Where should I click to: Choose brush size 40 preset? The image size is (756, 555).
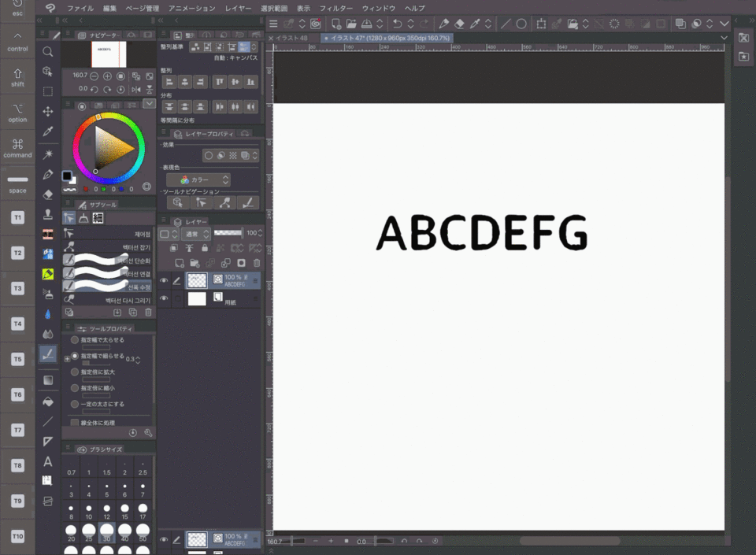tap(125, 531)
